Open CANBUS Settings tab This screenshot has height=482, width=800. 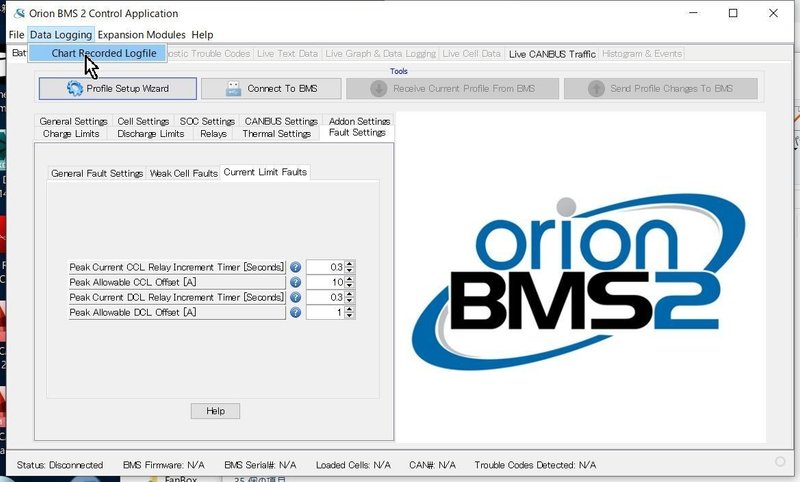(x=281, y=121)
